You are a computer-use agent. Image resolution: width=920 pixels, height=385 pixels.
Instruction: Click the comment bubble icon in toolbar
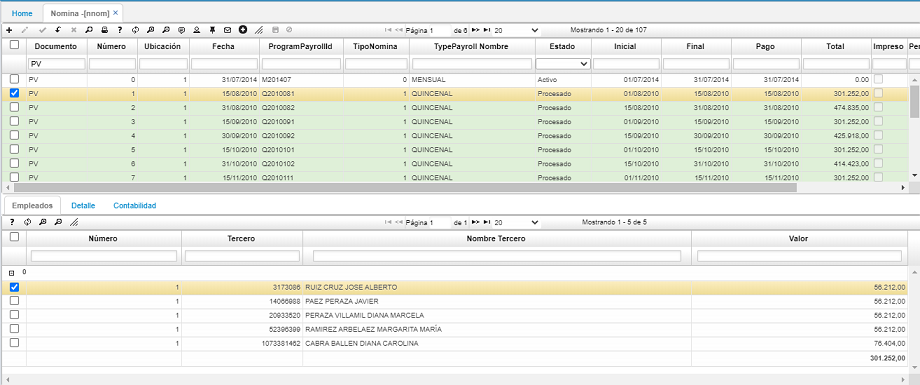[181, 30]
